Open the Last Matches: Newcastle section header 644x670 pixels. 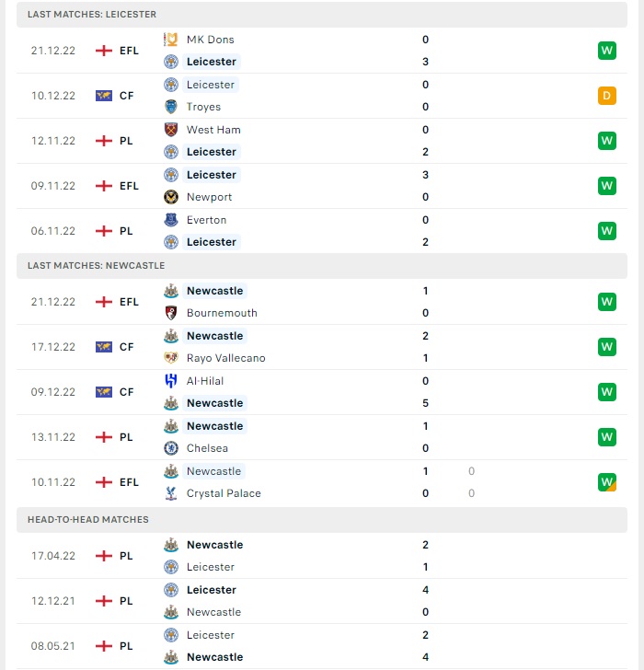(x=322, y=266)
